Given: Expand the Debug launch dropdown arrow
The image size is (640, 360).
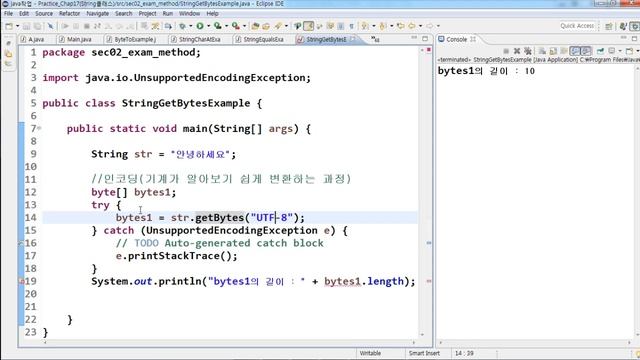Looking at the screenshot, I should pos(190,26).
